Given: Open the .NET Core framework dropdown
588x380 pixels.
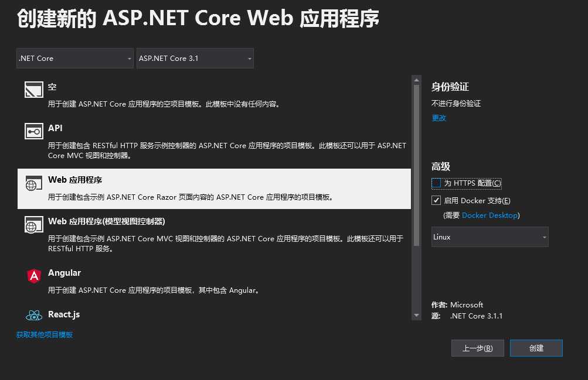Looking at the screenshot, I should point(75,59).
